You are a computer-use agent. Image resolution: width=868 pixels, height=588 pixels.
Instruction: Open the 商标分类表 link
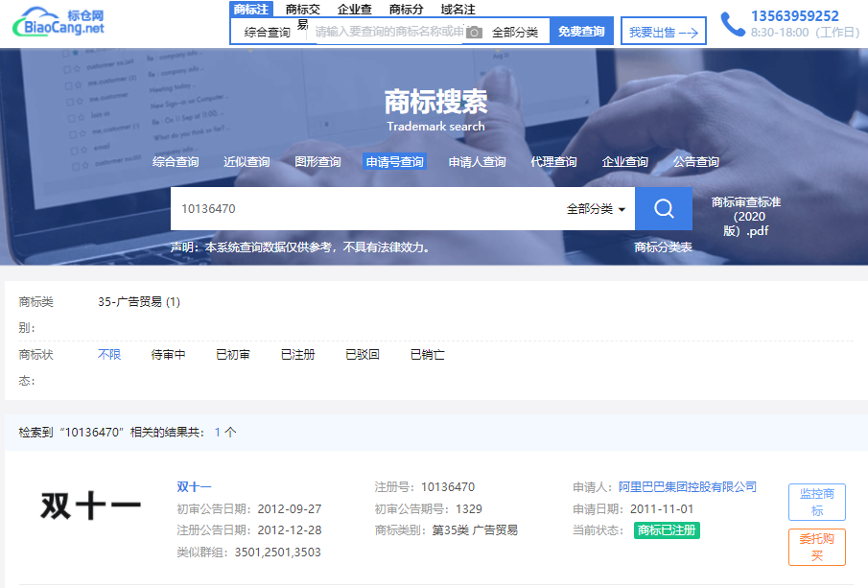point(663,247)
